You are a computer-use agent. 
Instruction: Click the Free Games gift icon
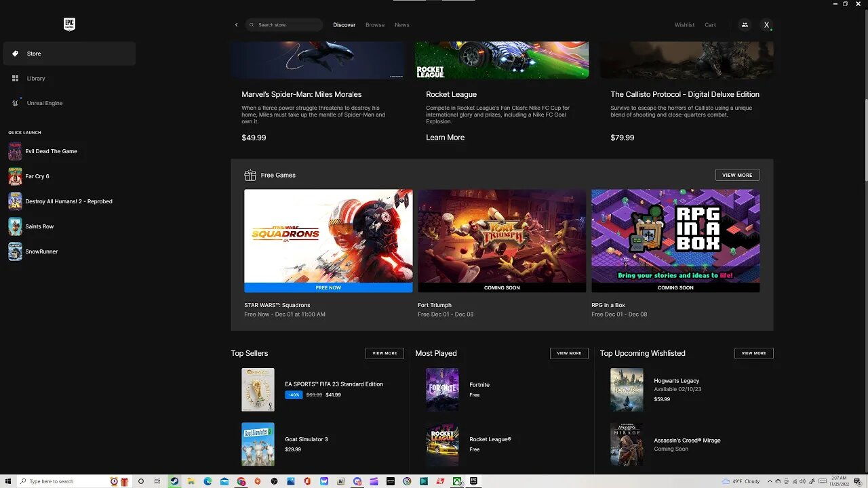250,175
